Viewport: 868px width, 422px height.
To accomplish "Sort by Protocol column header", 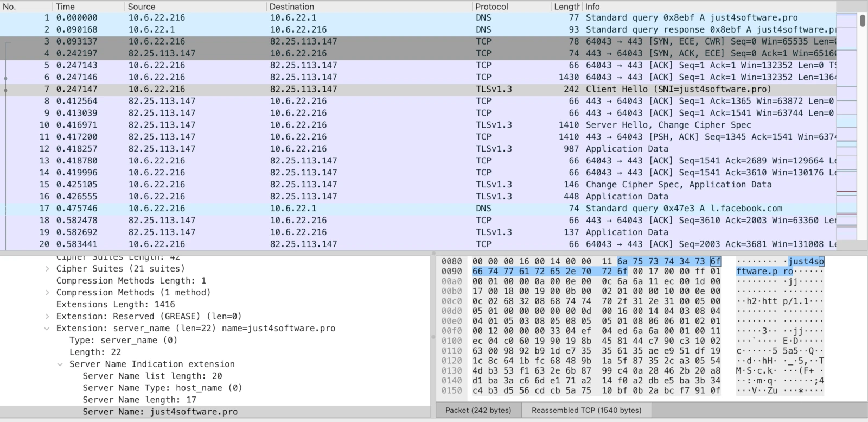I will click(x=512, y=7).
